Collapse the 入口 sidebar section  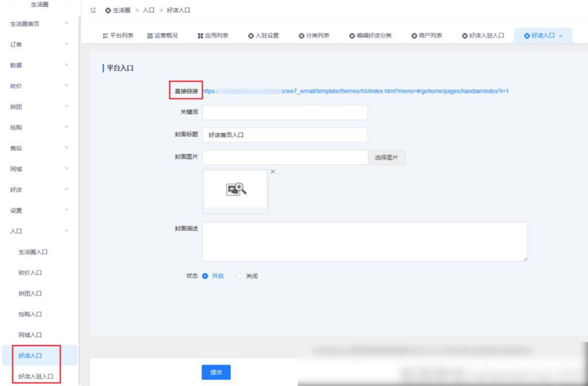(37, 231)
